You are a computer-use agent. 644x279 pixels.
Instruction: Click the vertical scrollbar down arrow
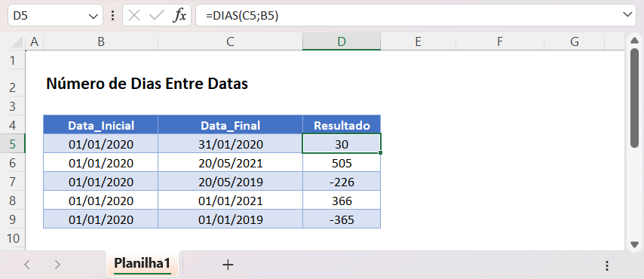634,245
